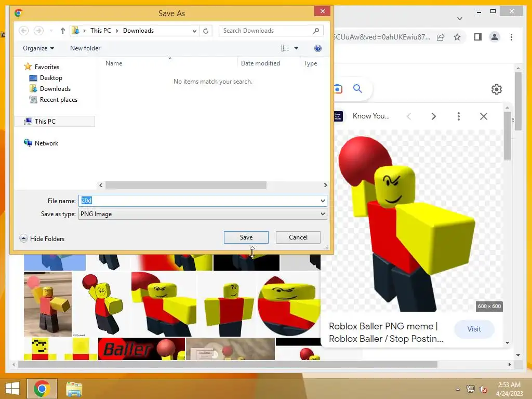Click the search magnifier in Search Downloads
The image size is (532, 399).
coord(316,31)
